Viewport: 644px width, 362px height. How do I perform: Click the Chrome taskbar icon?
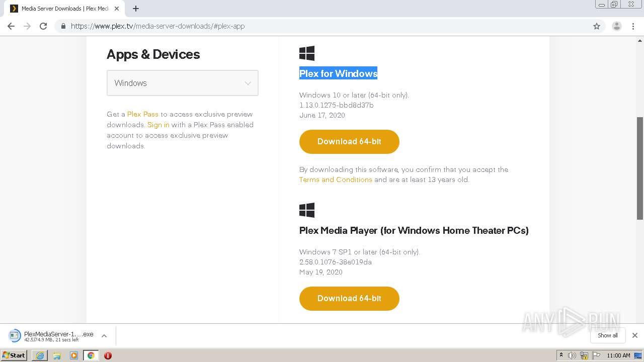pyautogui.click(x=91, y=355)
